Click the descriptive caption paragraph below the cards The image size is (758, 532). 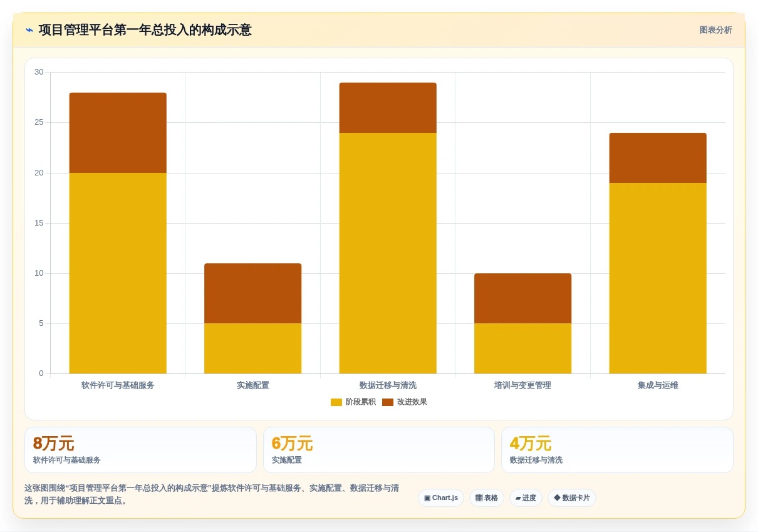(x=212, y=494)
